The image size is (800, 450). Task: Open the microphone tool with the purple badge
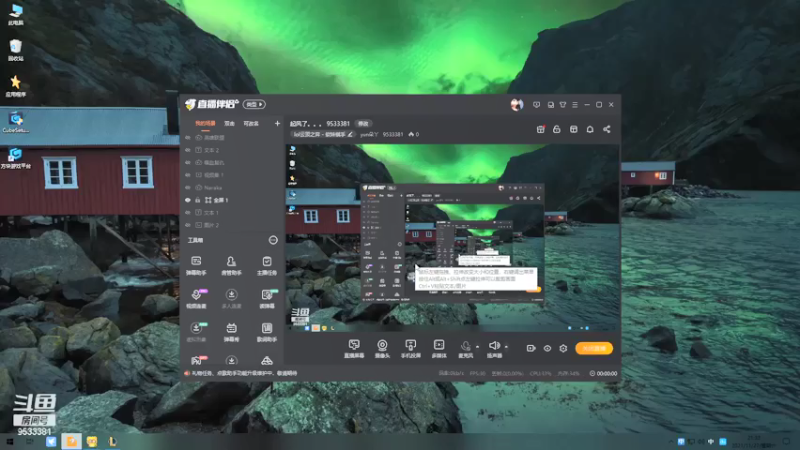point(196,298)
